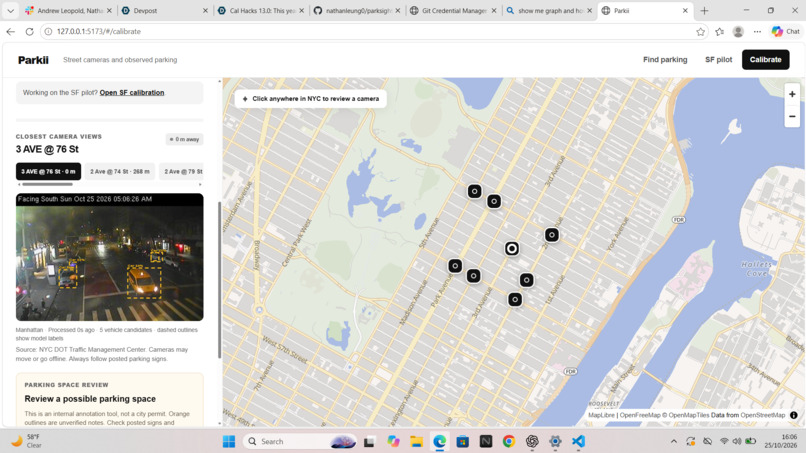Click 'Review a possible parking space' heading
Screen dimensions: 806x453
point(90,398)
